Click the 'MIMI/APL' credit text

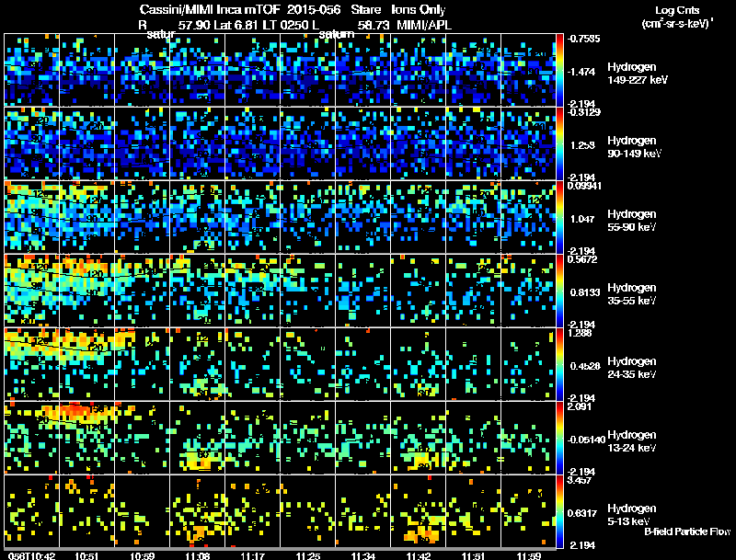pyautogui.click(x=424, y=25)
